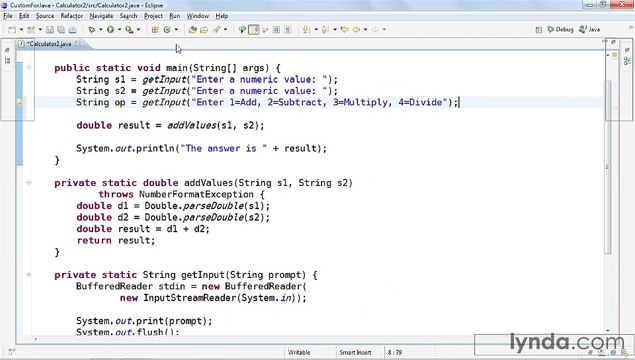
Task: Click the Smart Insert status bar entry
Action: click(x=355, y=352)
